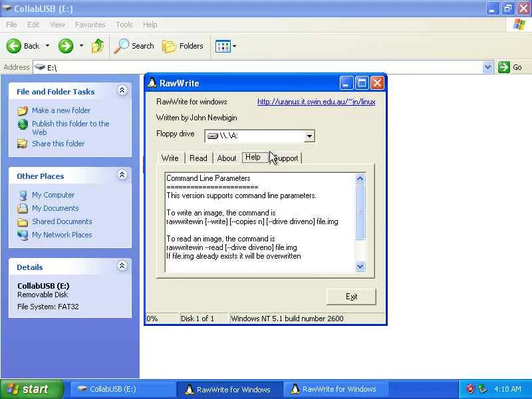Open My Computer link in Other Places

(53, 195)
